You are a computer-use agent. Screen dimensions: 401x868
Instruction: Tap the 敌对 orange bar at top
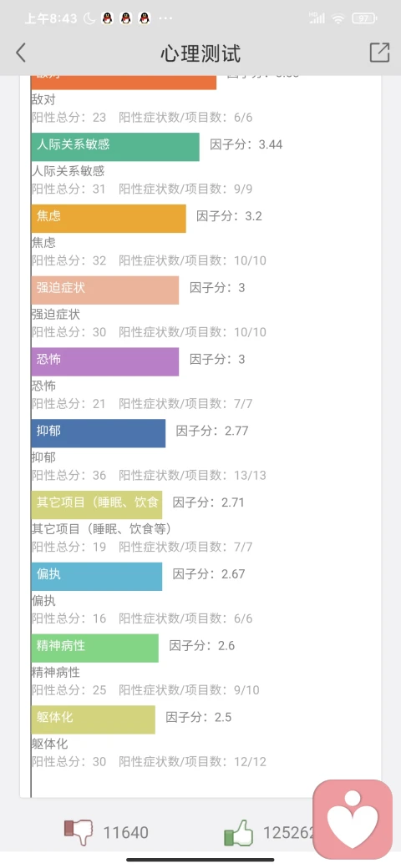[x=124, y=82]
